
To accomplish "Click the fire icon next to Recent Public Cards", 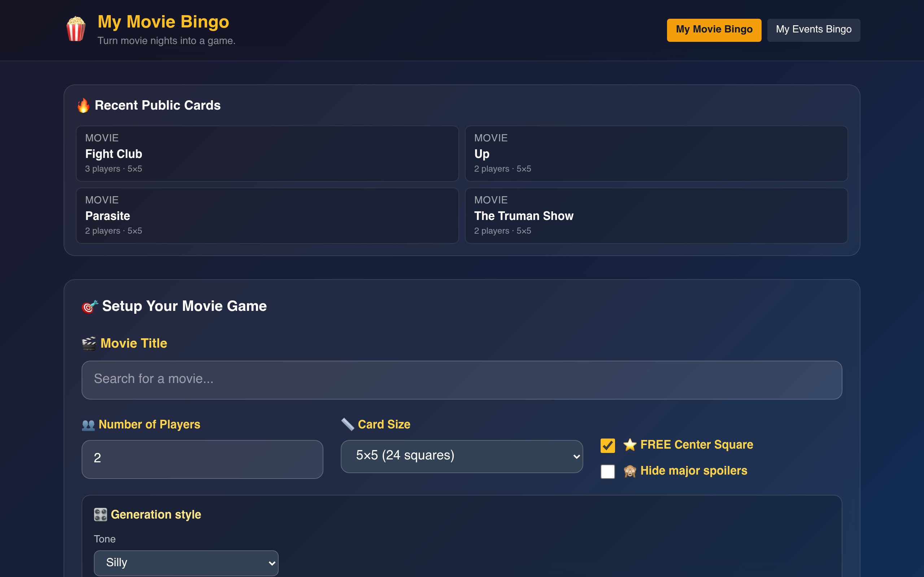I will tap(84, 106).
